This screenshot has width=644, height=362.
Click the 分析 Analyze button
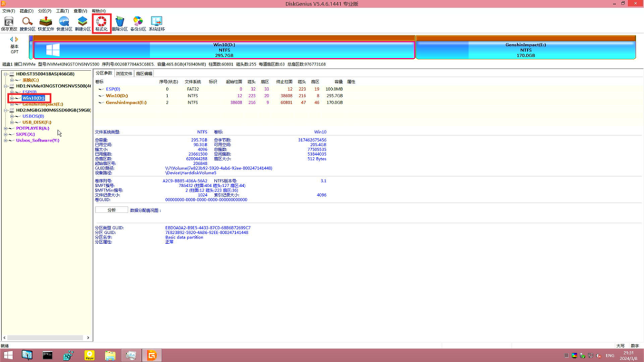(x=111, y=210)
